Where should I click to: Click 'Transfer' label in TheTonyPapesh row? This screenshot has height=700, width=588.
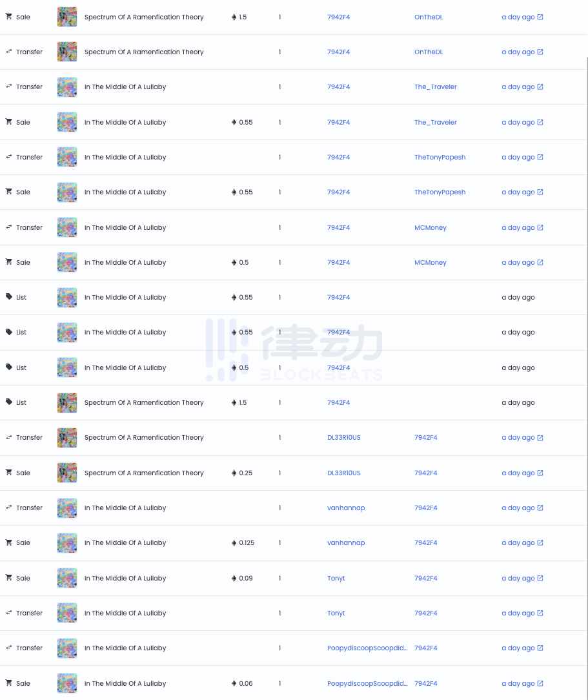coord(30,157)
